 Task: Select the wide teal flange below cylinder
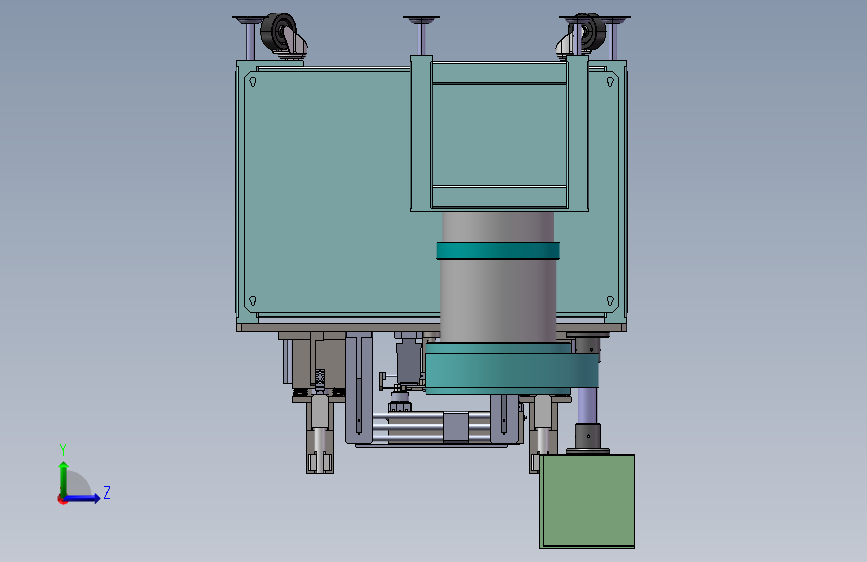512,368
